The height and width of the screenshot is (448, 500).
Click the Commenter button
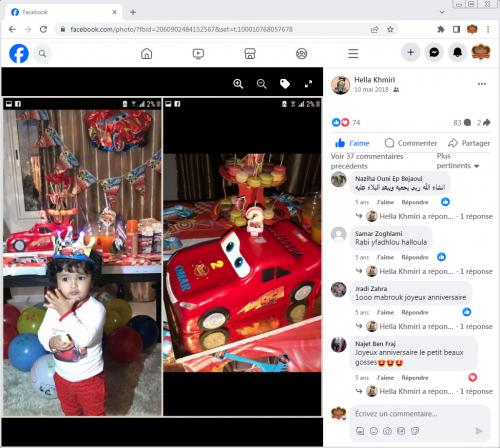pyautogui.click(x=410, y=143)
